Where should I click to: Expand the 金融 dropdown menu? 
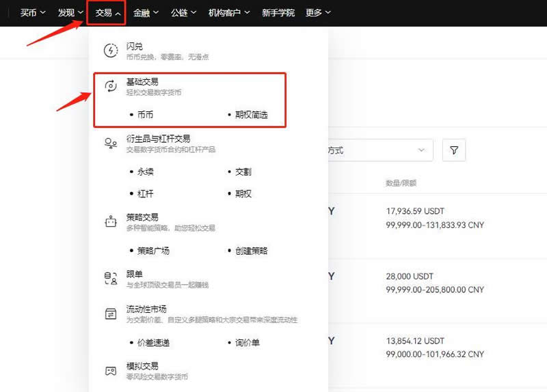tap(146, 12)
